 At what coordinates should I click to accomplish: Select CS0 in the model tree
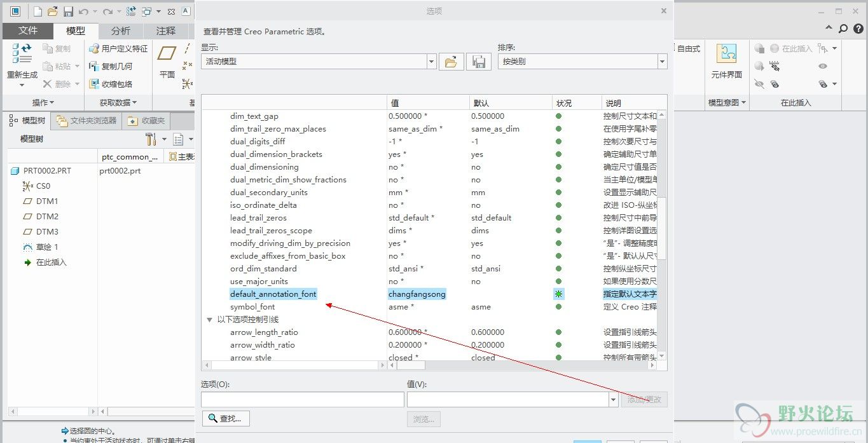pos(36,186)
